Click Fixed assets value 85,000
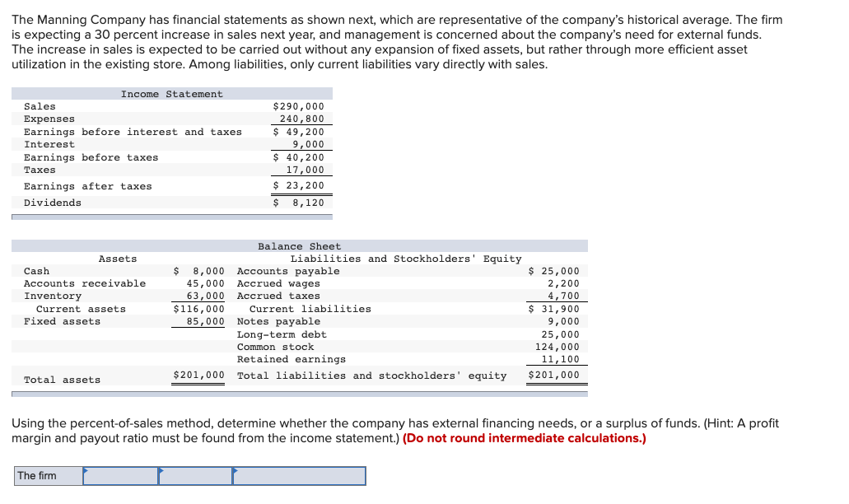 click(205, 321)
